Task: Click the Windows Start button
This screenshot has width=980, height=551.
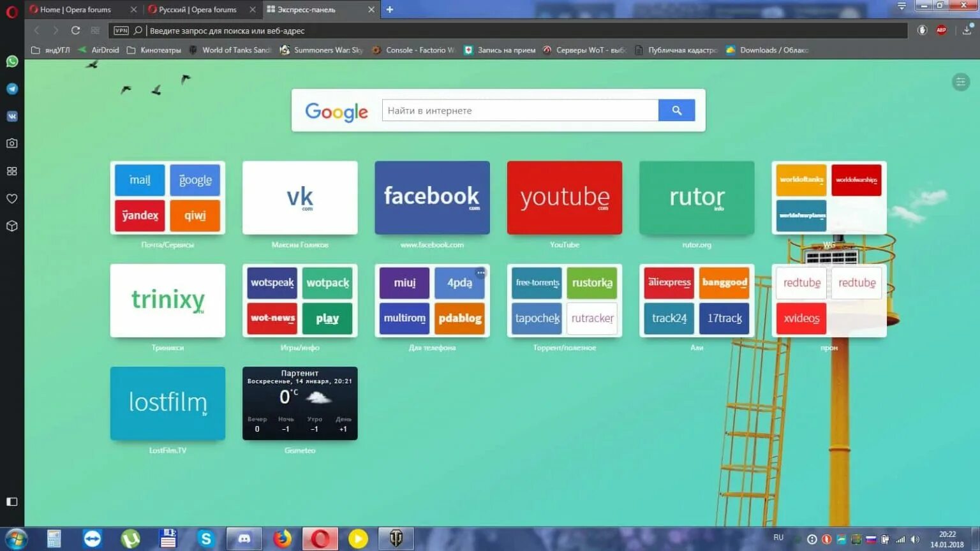Action: [16, 539]
